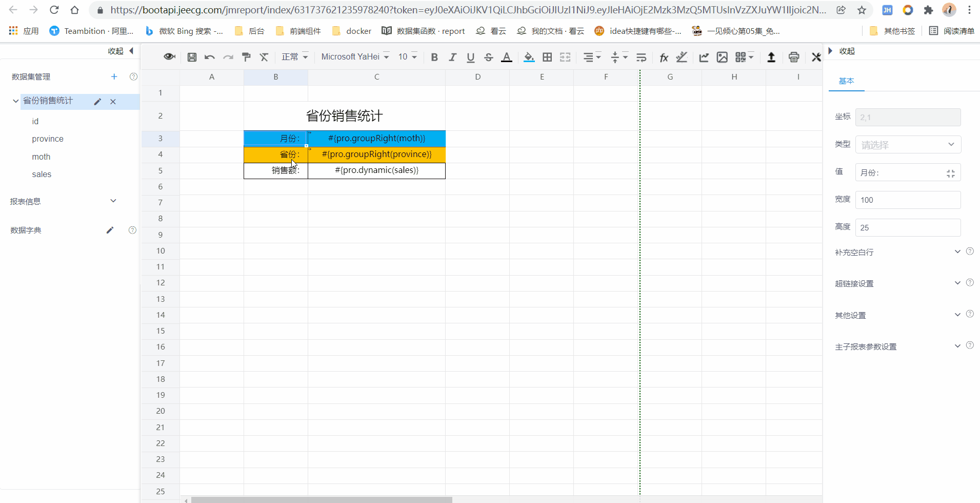
Task: Click the 宽度 input field
Action: 908,200
